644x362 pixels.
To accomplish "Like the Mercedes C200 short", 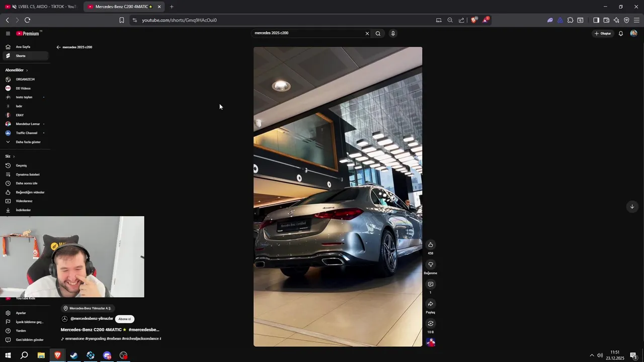I will coord(430,245).
